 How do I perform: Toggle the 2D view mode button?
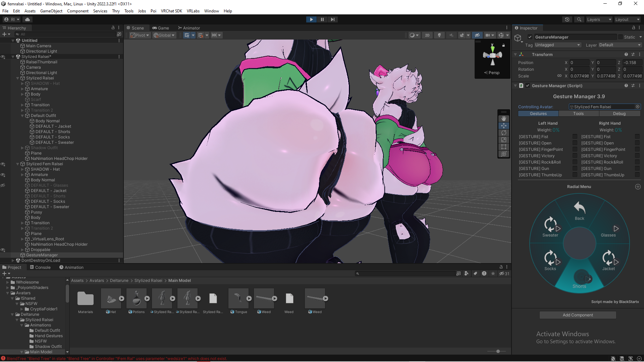tap(427, 35)
